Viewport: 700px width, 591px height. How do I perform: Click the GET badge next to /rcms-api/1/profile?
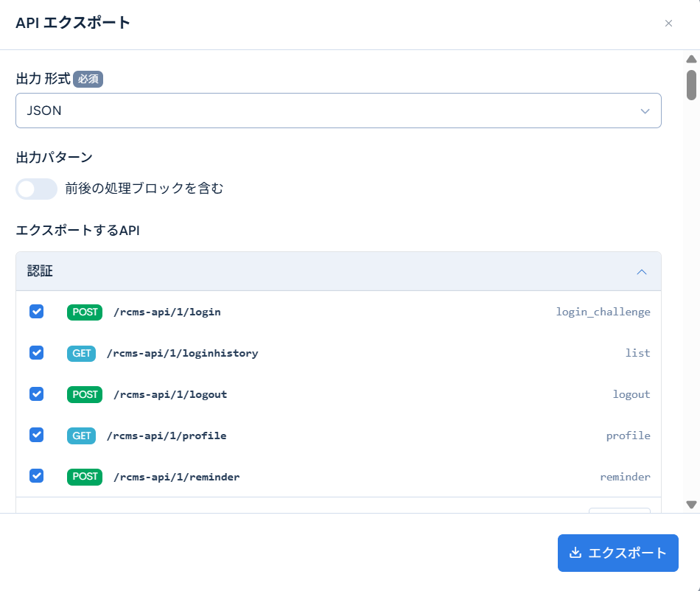81,435
